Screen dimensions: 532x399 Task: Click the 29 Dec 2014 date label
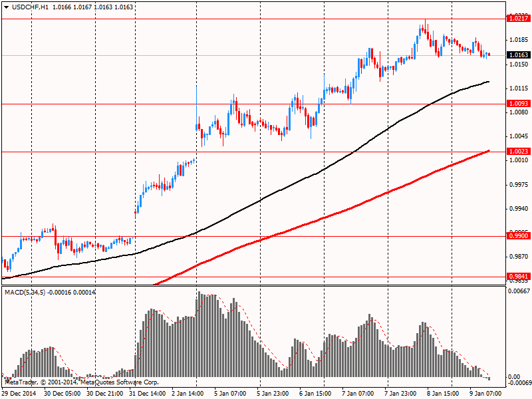(x=20, y=394)
